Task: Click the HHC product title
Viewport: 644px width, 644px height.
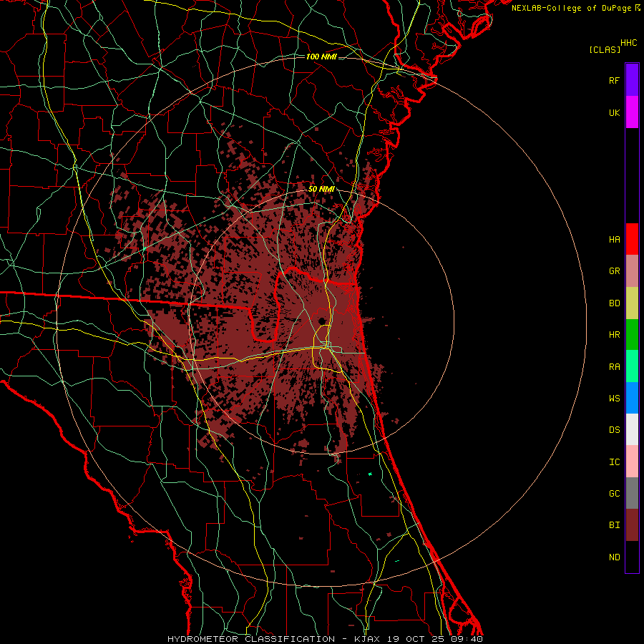Action: [x=629, y=43]
